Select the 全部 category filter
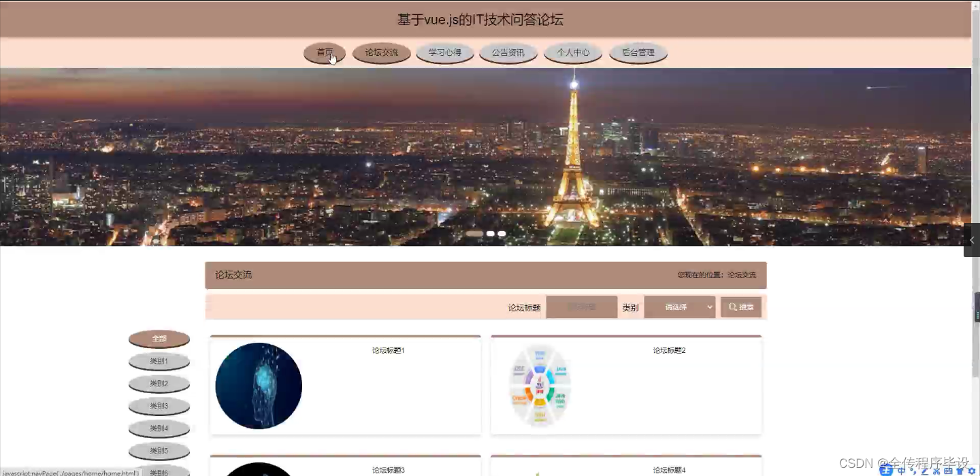This screenshot has height=476, width=980. (159, 339)
